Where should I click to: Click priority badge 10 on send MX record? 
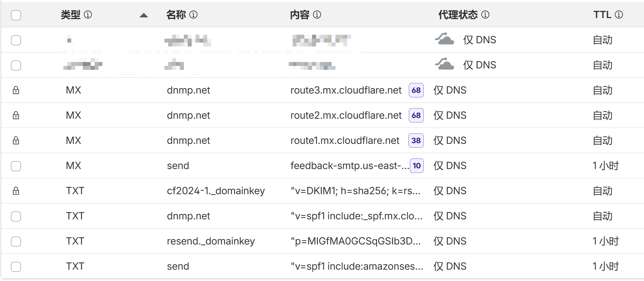click(417, 166)
